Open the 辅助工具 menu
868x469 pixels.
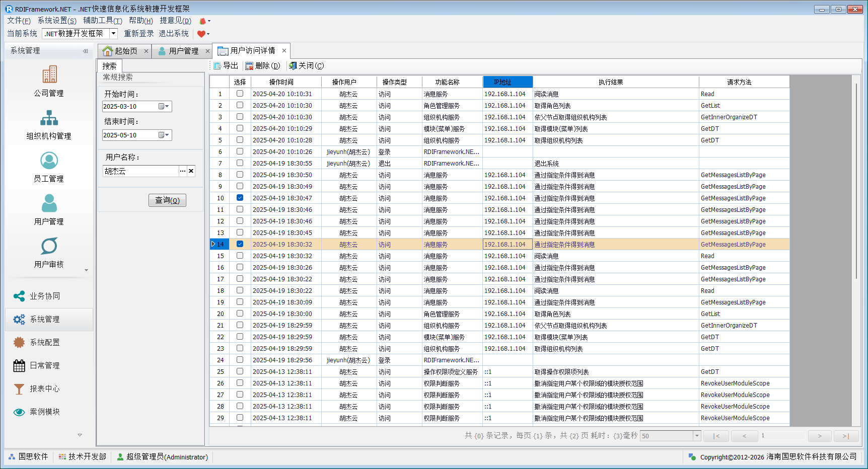pos(102,21)
